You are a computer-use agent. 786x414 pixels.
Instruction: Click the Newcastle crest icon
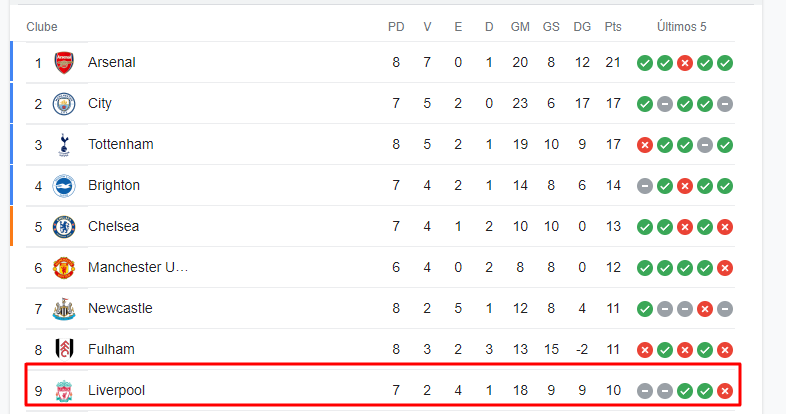coord(64,309)
